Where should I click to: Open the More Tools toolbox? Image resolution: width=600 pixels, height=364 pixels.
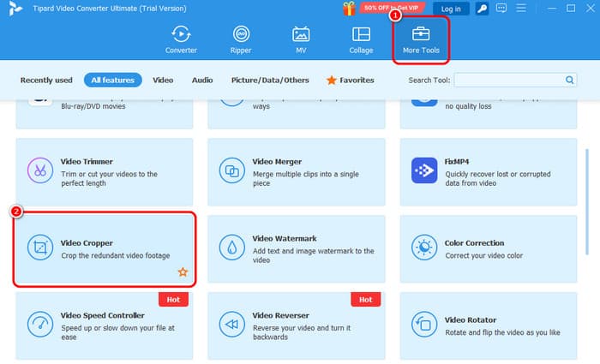(x=421, y=39)
